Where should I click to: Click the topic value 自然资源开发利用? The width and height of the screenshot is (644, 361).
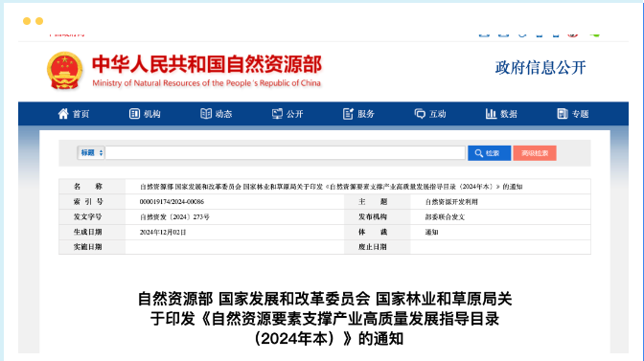click(x=451, y=201)
